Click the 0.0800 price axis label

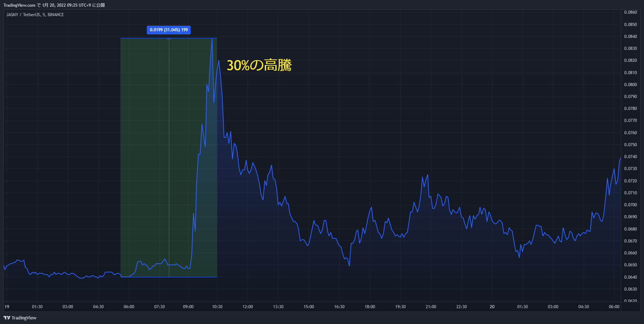(630, 85)
